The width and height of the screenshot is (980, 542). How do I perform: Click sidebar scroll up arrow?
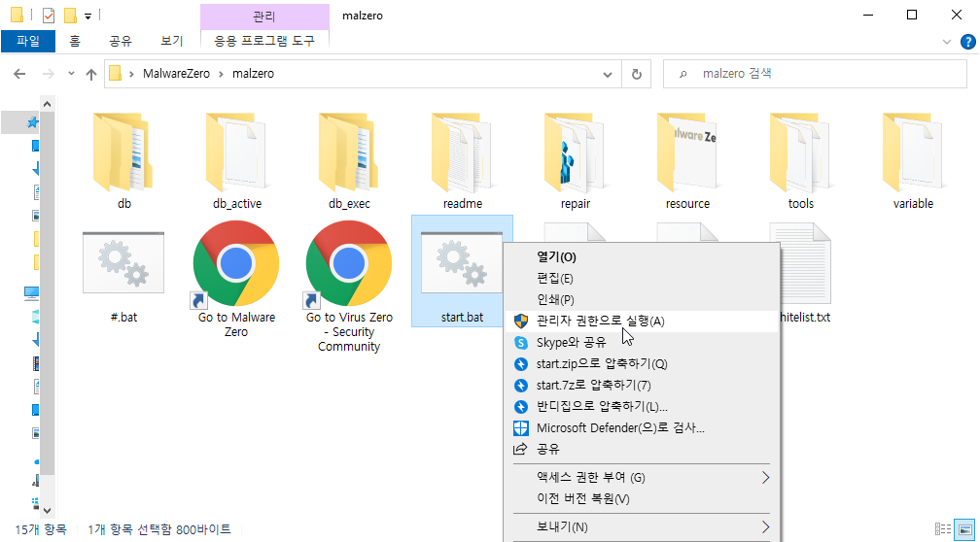[48, 104]
